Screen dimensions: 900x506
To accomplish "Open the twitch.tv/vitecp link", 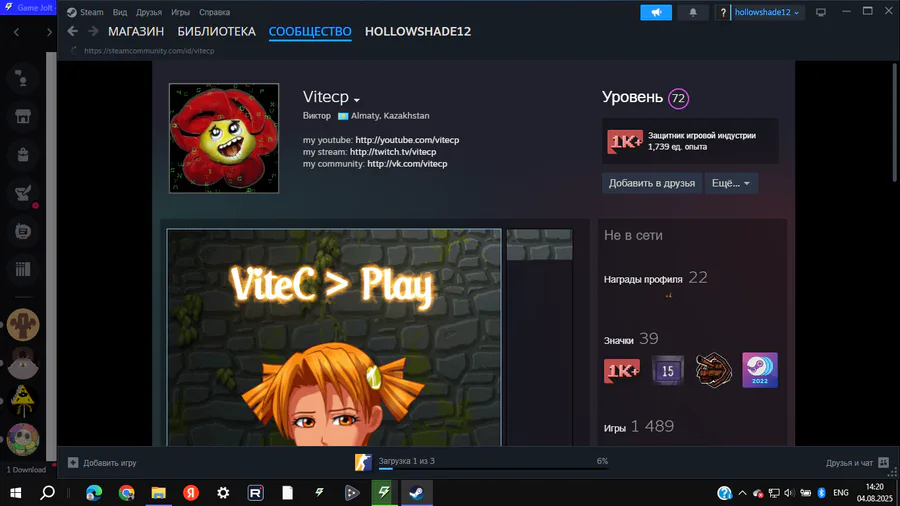I will point(393,152).
